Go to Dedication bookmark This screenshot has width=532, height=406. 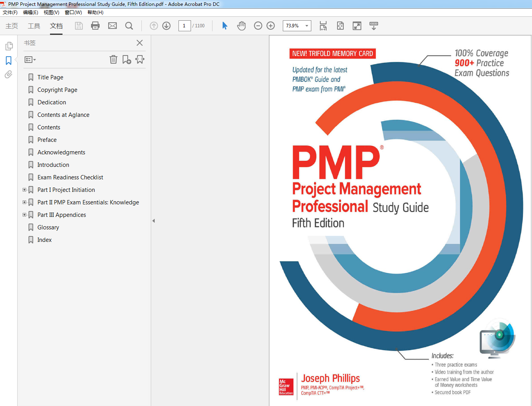(52, 102)
